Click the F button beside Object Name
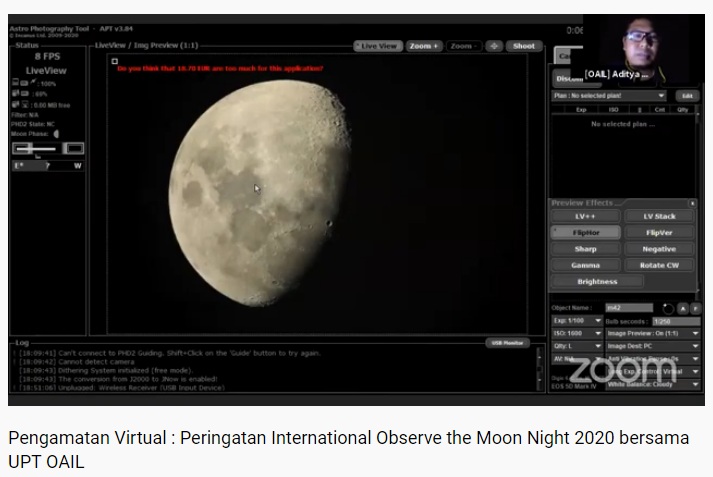 click(x=695, y=309)
